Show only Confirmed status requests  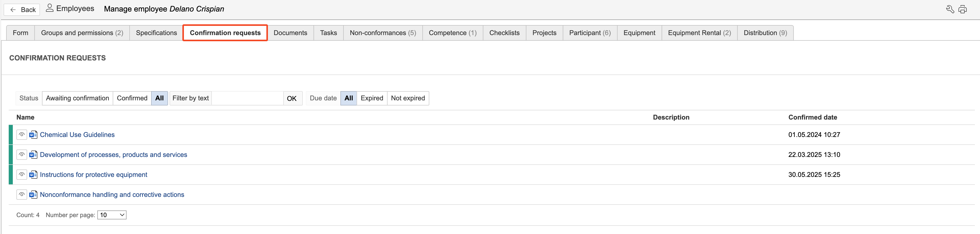132,98
